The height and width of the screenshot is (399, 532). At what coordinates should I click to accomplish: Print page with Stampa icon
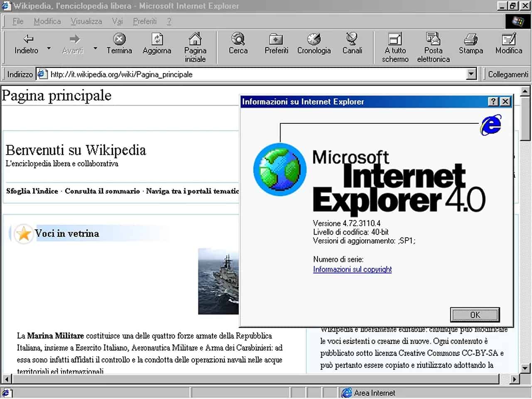[470, 39]
